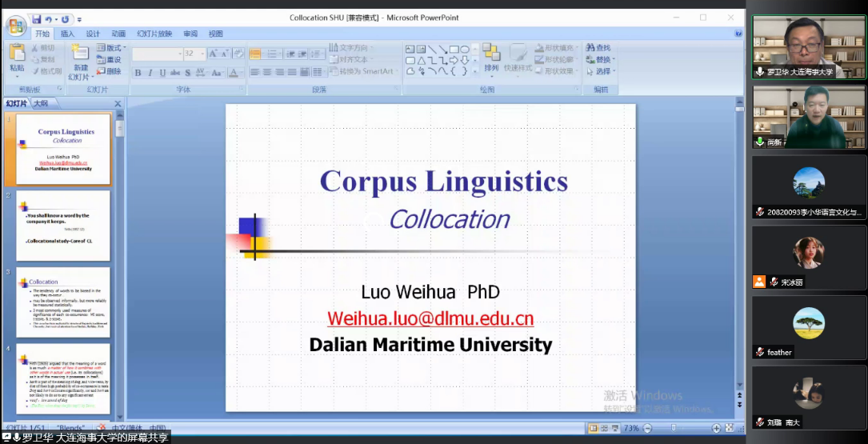Image resolution: width=868 pixels, height=444 pixels.
Task: Toggle italic text formatting
Action: click(150, 73)
